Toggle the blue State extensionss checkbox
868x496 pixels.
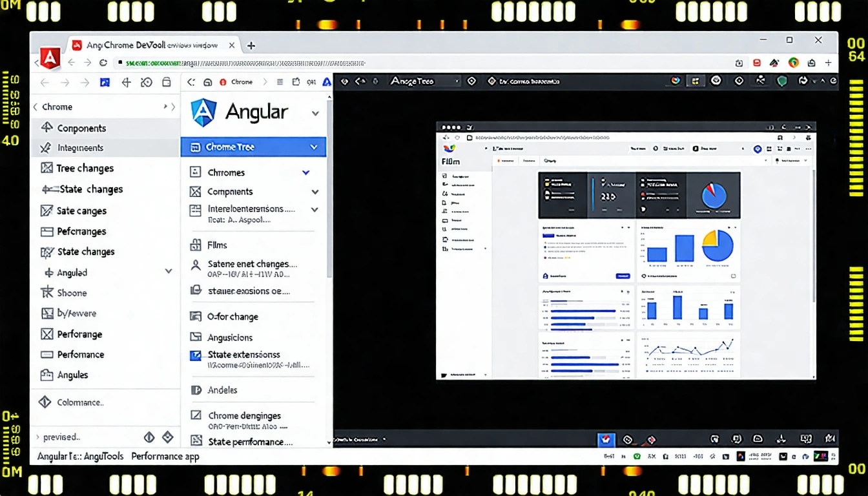(x=196, y=355)
